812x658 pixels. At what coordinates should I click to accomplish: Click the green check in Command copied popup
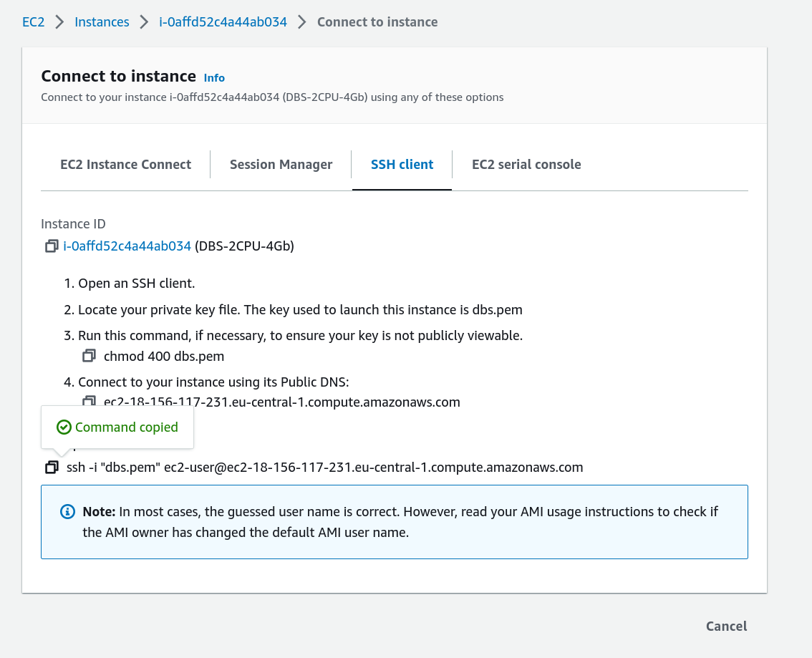(x=64, y=427)
